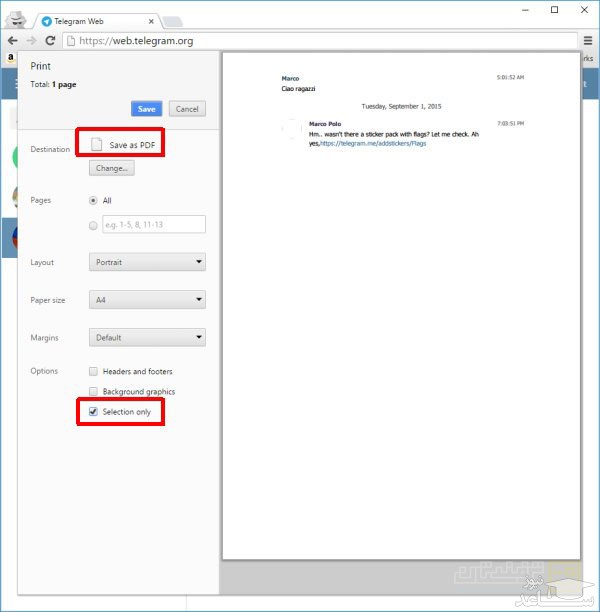Click the Save as PDF document icon
Viewport: 600px width, 612px height.
coord(96,145)
